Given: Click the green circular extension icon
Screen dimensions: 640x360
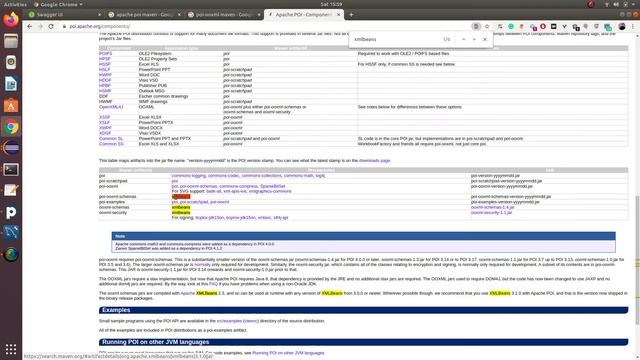Looking at the screenshot, I should (511, 26).
